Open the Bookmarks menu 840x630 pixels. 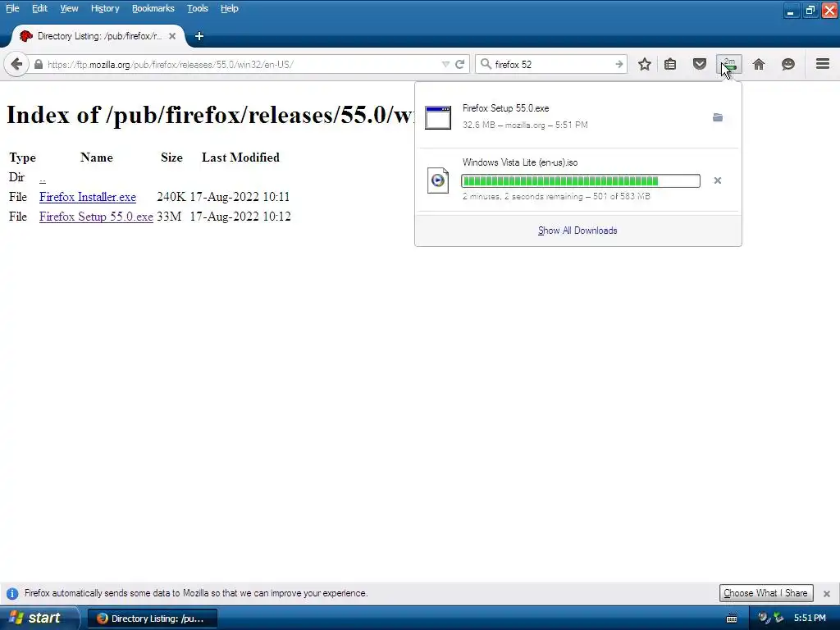pos(153,8)
